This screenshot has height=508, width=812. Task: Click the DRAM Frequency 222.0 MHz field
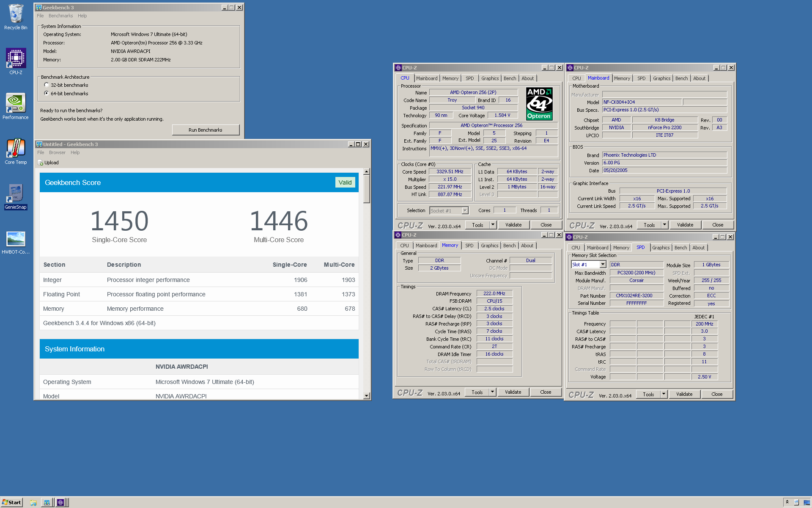(x=494, y=293)
